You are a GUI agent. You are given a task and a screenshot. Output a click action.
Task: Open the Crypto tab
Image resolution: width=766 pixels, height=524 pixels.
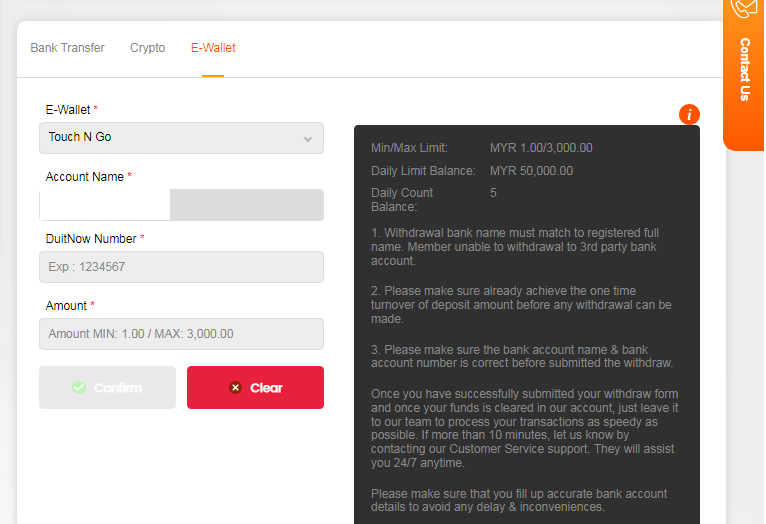147,48
